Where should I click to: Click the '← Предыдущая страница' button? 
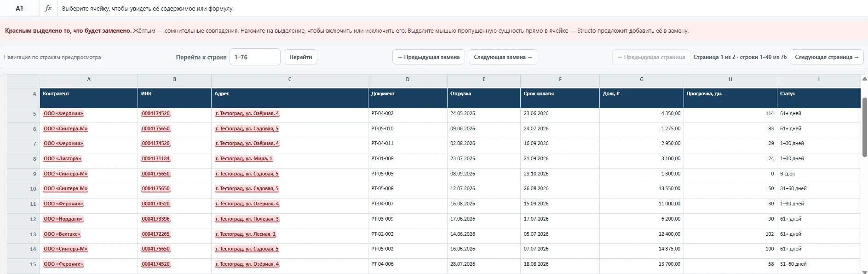651,57
